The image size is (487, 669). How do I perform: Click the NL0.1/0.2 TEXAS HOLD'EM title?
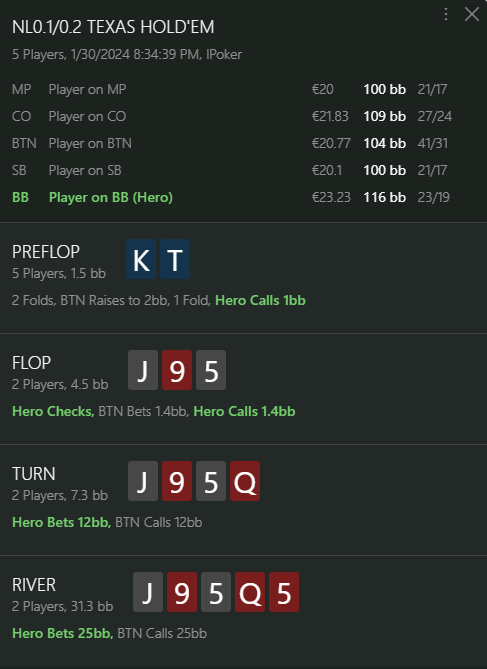pos(113,27)
